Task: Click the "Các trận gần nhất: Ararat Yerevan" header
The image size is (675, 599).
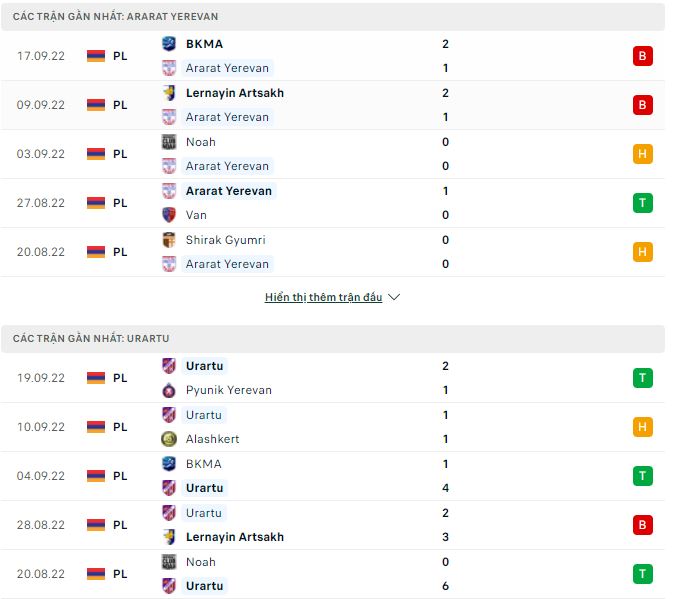Action: pyautogui.click(x=115, y=17)
